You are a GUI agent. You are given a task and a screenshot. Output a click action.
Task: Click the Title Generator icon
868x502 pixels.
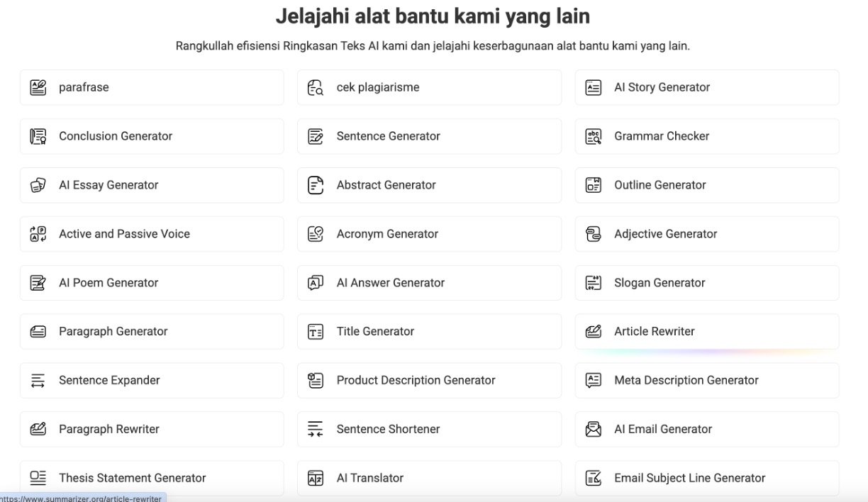click(x=316, y=331)
